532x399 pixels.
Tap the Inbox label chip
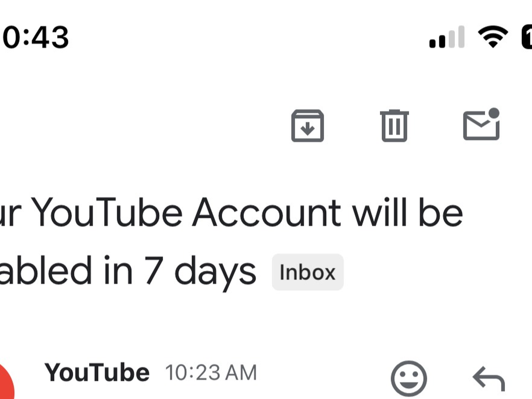pos(308,272)
